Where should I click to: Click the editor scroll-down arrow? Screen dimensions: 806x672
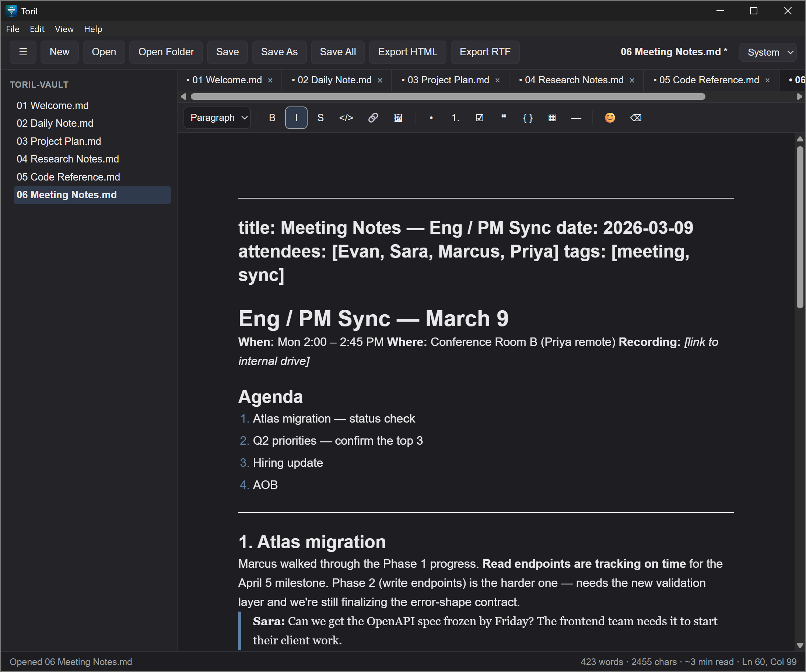[x=800, y=645]
